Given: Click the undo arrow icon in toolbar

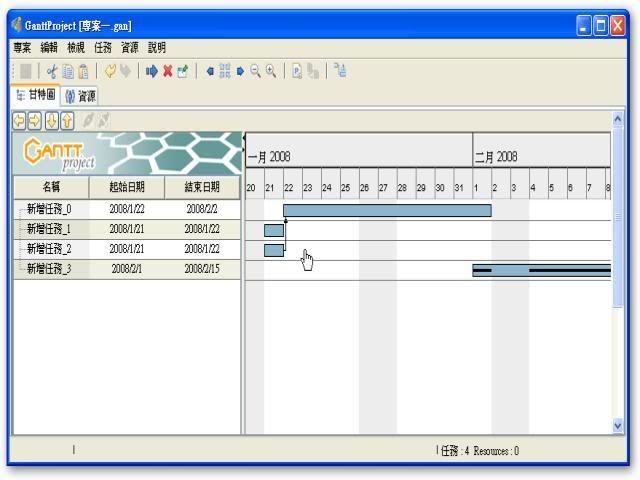Looking at the screenshot, I should [x=110, y=71].
